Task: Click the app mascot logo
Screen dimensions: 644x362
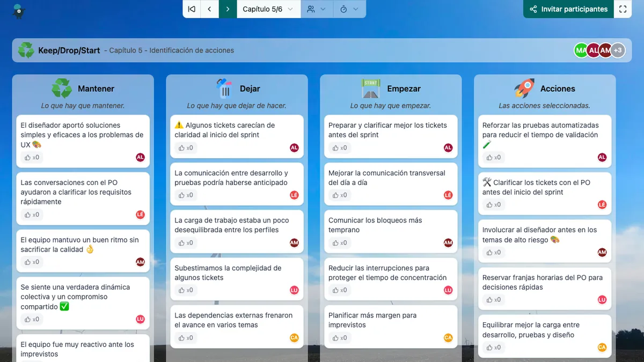Action: click(x=19, y=10)
